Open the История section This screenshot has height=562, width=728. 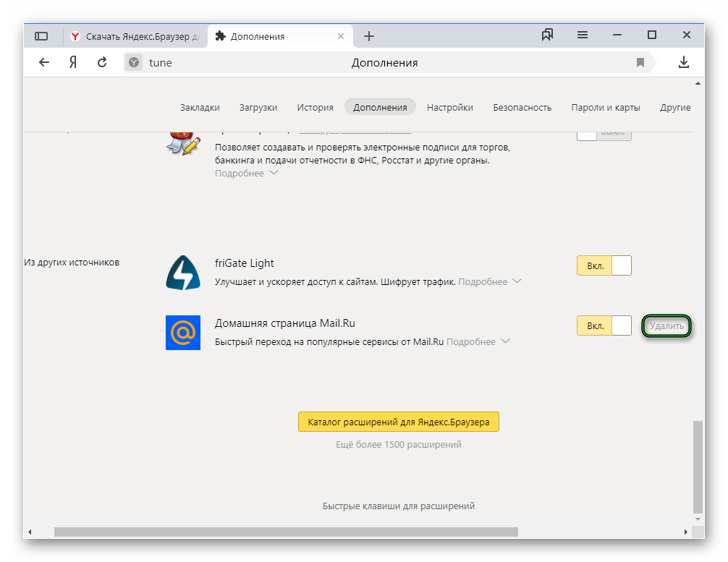(x=316, y=107)
